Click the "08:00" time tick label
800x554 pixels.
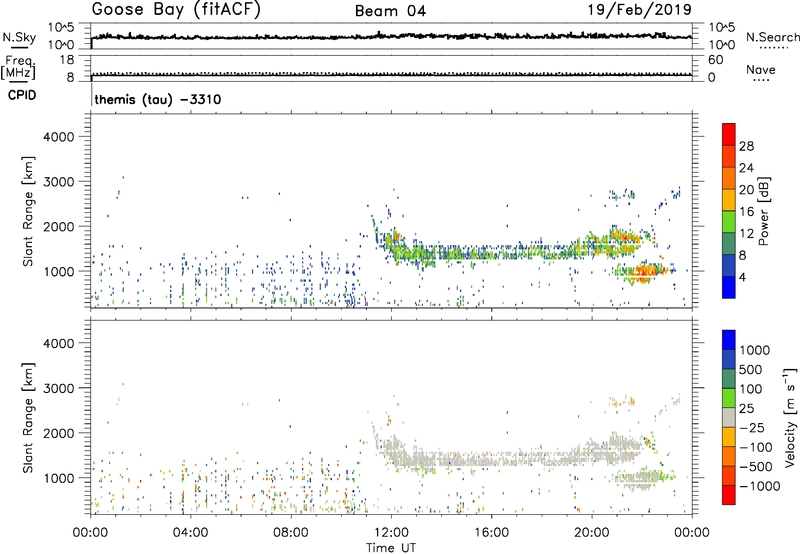291,533
